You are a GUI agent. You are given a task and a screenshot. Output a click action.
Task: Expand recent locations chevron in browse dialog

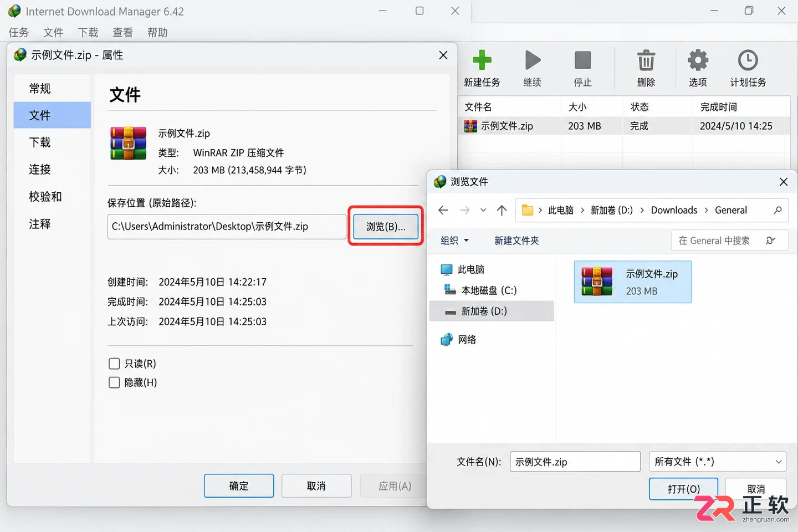[x=483, y=210]
